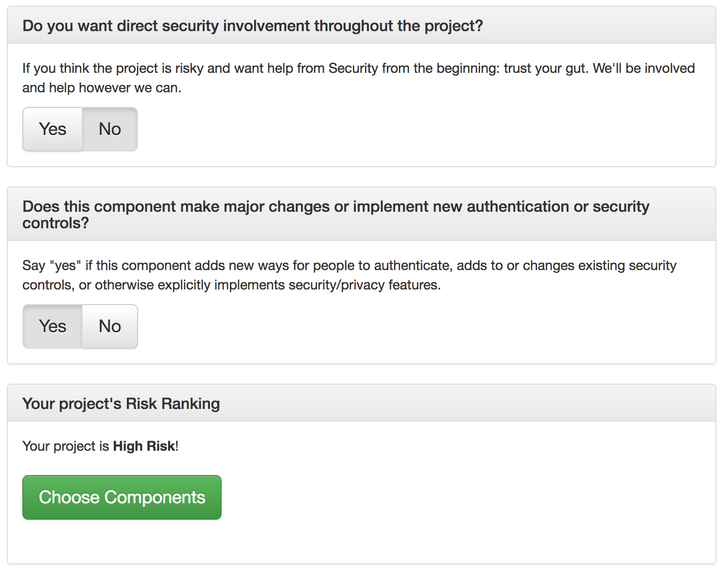Click the 'We'll be involved' phrase
The width and height of the screenshot is (728, 578).
coord(644,68)
